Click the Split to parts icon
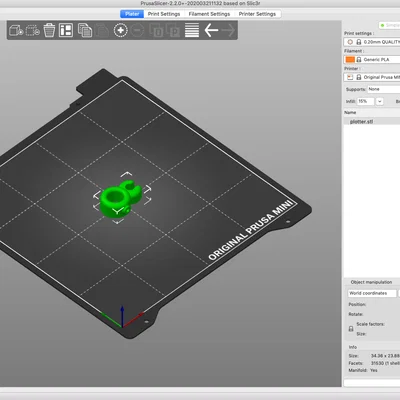This screenshot has height=400, width=400. [x=173, y=30]
